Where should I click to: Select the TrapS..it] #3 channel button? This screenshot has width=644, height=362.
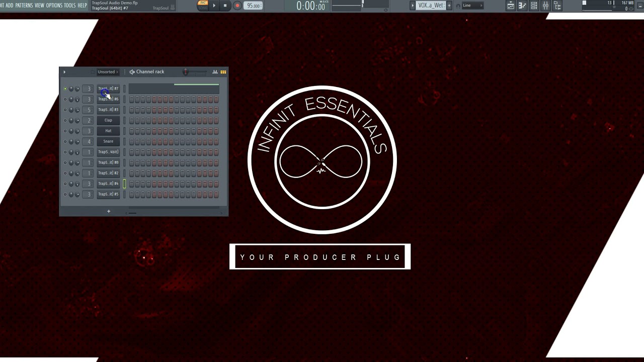[108, 110]
